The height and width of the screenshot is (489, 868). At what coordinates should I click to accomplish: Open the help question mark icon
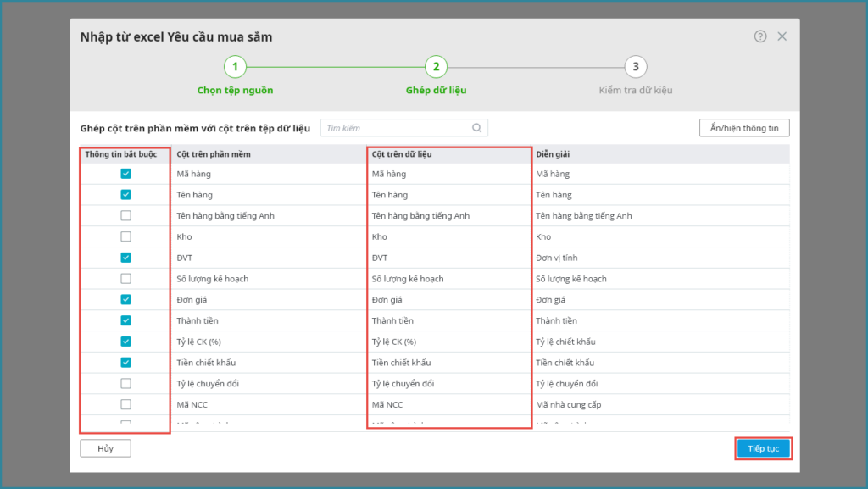(x=760, y=36)
